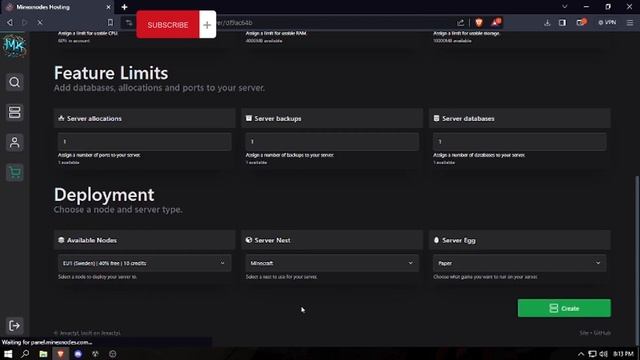
Task: Close the Minesnodes Hosting tab
Action: 108,7
